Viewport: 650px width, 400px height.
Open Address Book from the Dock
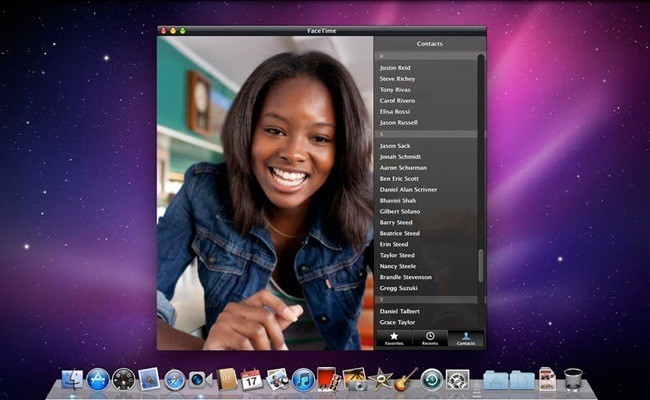(226, 379)
